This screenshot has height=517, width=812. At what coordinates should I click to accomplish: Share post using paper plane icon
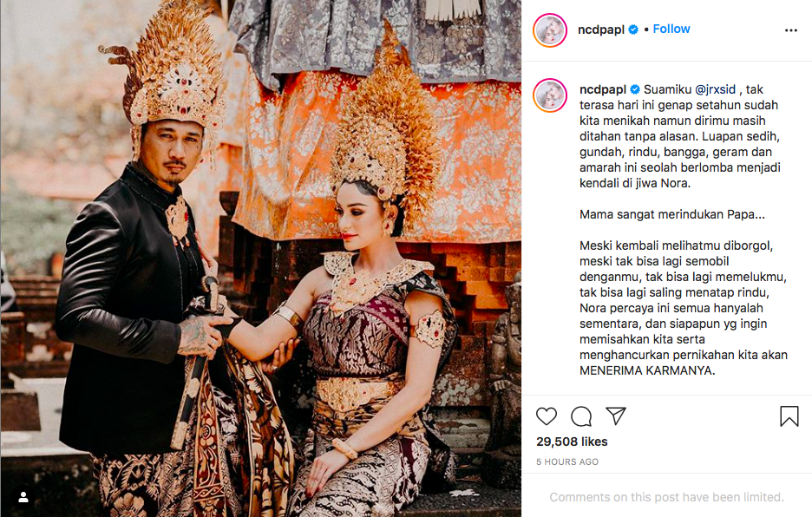tap(616, 416)
